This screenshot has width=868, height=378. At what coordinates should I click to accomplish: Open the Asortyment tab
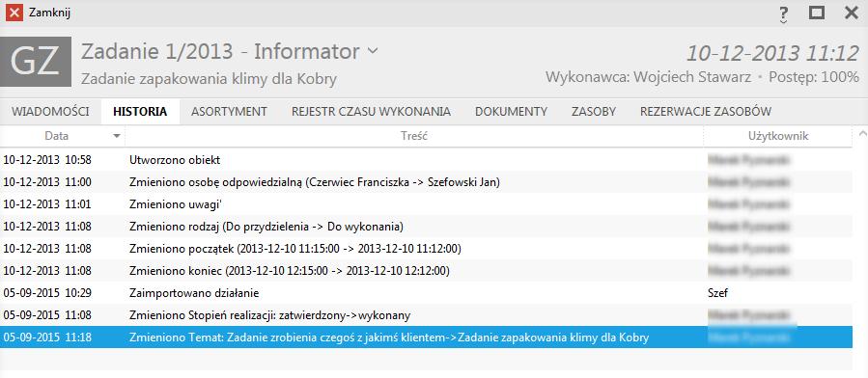point(229,112)
